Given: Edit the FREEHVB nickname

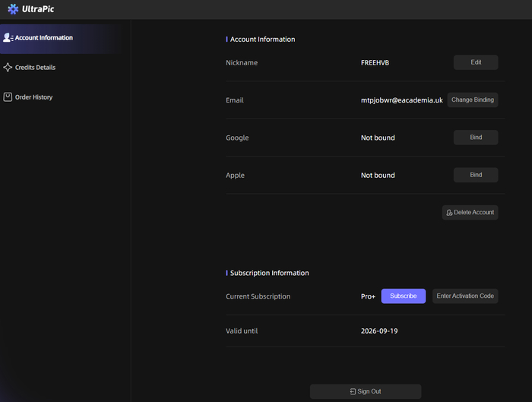Looking at the screenshot, I should [x=476, y=62].
